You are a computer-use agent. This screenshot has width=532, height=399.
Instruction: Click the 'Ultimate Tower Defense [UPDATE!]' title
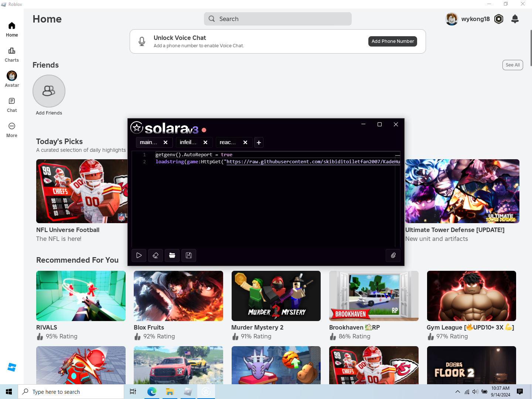pyautogui.click(x=455, y=230)
